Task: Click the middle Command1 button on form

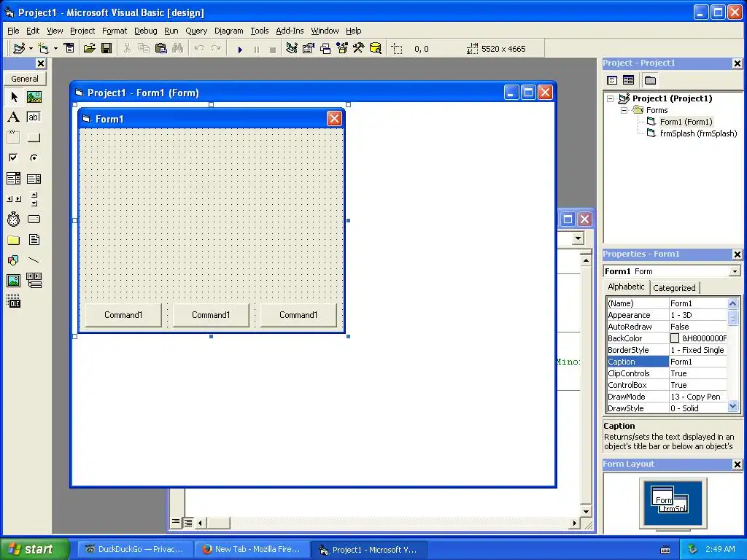Action: 211,315
